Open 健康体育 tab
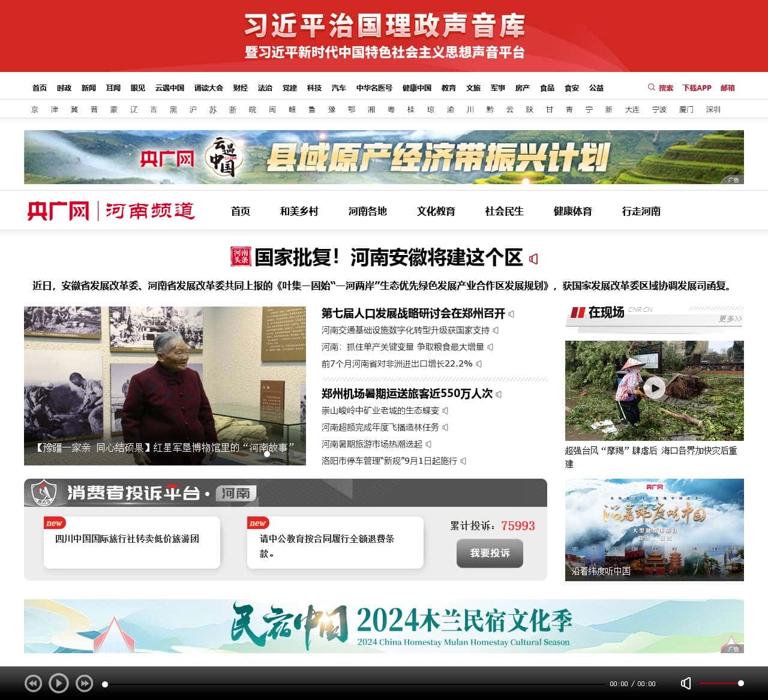Image resolution: width=768 pixels, height=700 pixels. point(573,211)
